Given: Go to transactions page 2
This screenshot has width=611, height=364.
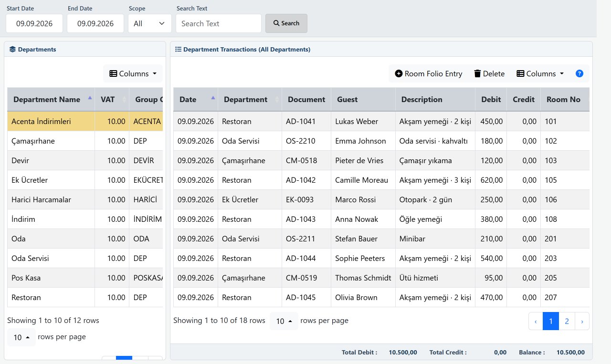Looking at the screenshot, I should (x=567, y=321).
